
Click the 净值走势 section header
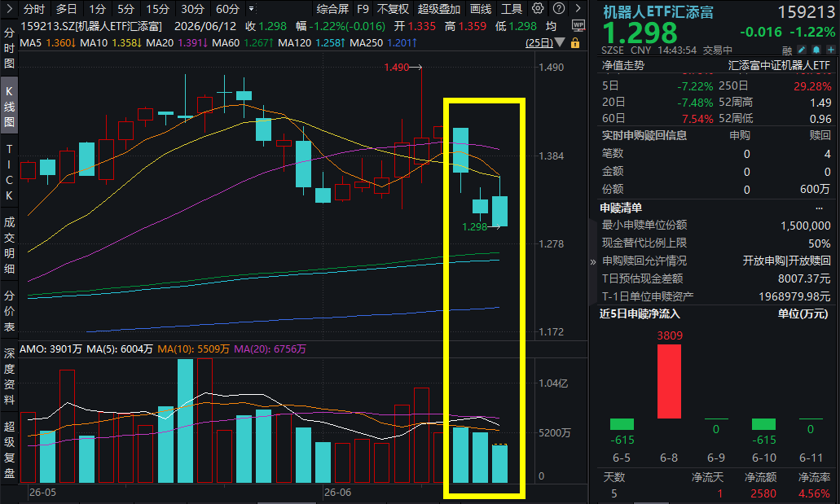pos(623,65)
